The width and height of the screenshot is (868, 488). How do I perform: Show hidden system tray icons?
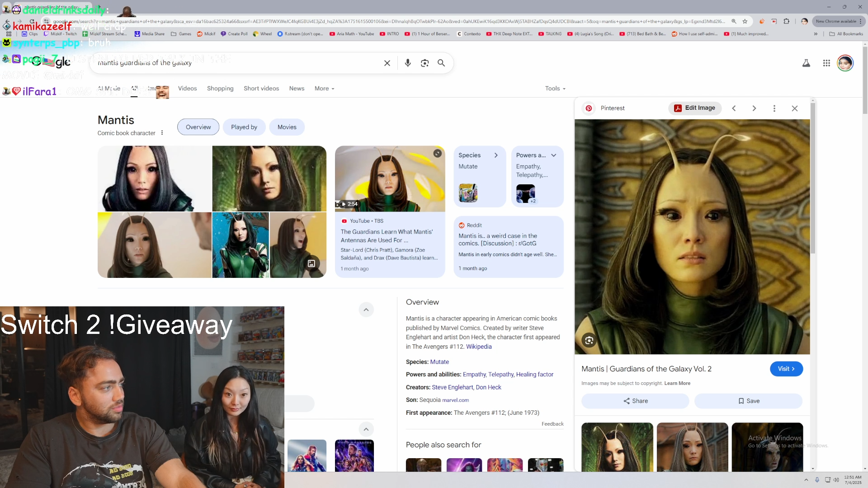[x=806, y=480]
